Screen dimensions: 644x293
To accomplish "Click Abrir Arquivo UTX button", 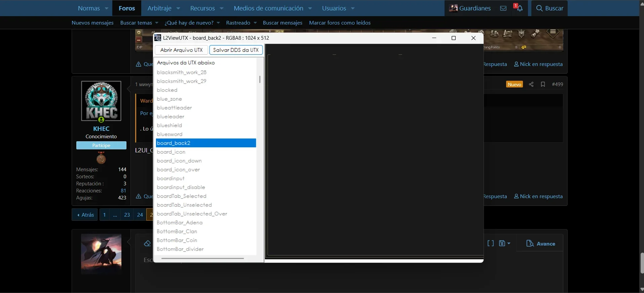I will pos(181,50).
